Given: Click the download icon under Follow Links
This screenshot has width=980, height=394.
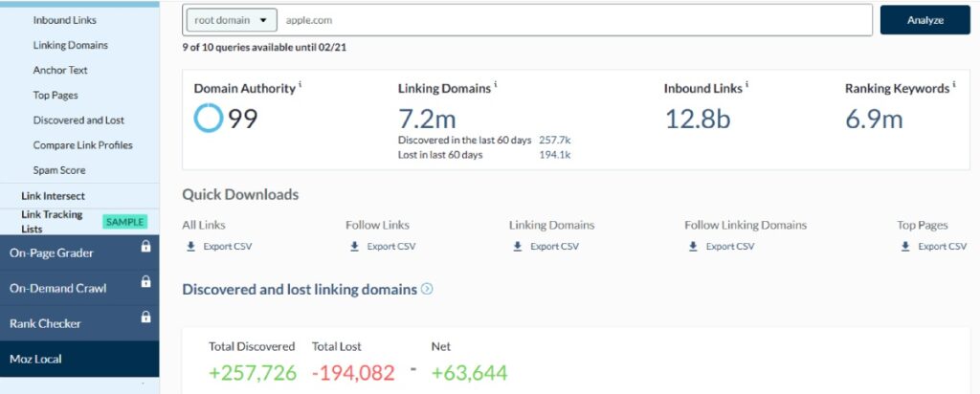Looking at the screenshot, I should [x=354, y=246].
